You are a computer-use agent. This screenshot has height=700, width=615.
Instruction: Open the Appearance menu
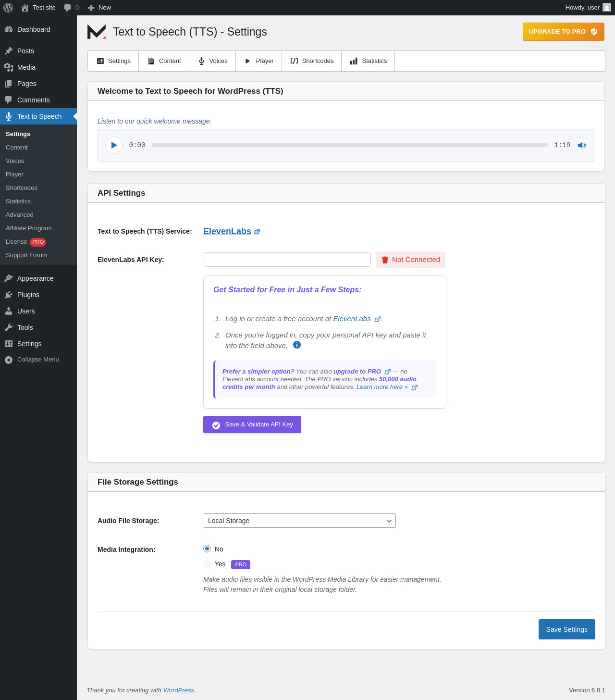click(38, 278)
